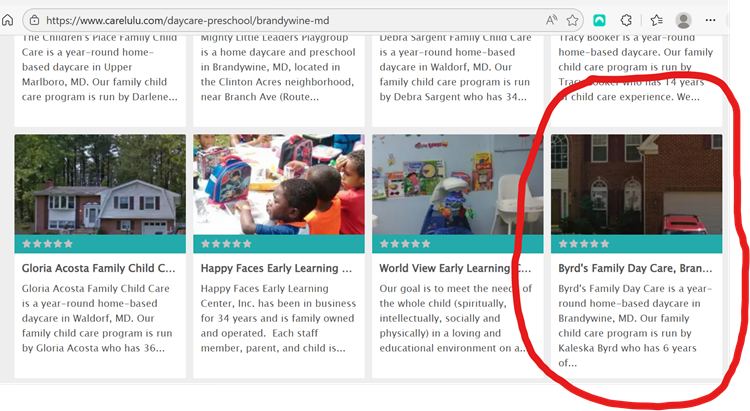This screenshot has width=750, height=411.
Task: Click the Gloria Acosta house photo thumbnail
Action: point(100,185)
